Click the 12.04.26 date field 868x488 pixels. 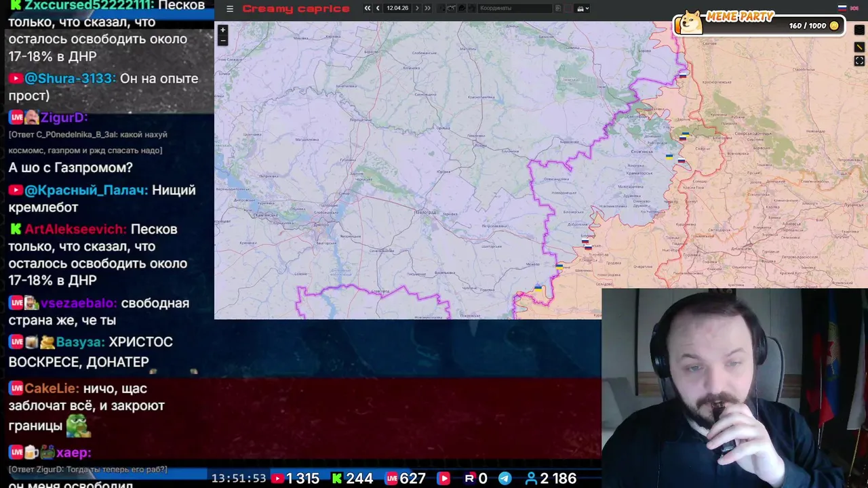pyautogui.click(x=397, y=8)
